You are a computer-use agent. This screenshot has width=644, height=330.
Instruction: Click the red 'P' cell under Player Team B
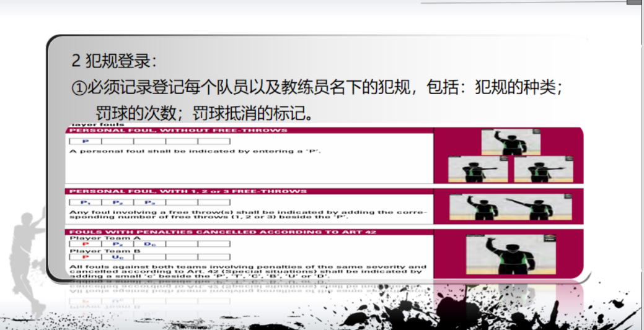point(86,257)
